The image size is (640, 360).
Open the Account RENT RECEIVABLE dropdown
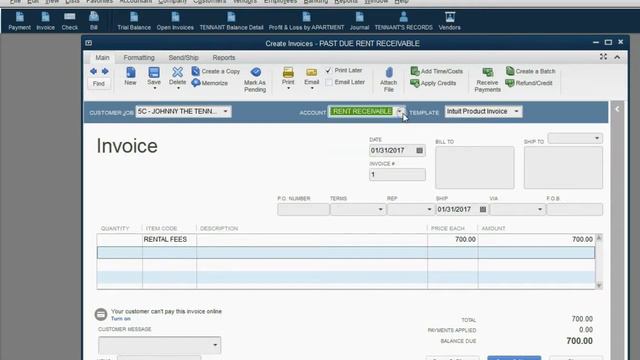(400, 111)
